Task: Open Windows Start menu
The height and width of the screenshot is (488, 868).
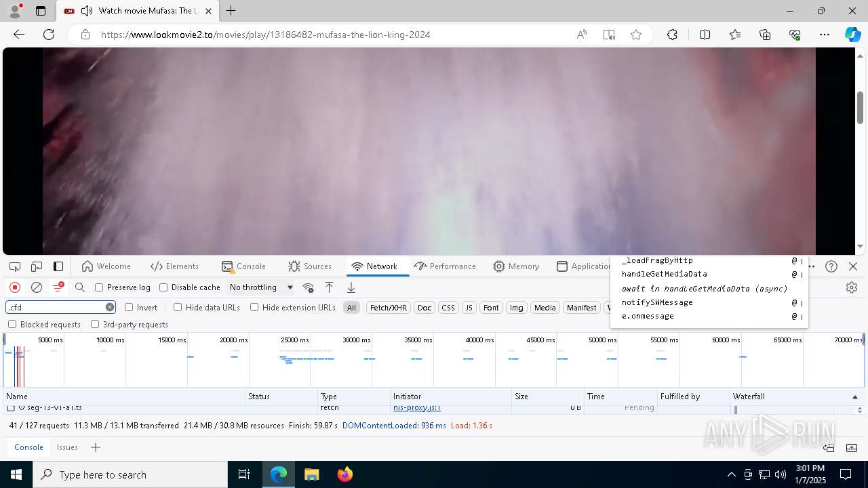Action: tap(16, 474)
